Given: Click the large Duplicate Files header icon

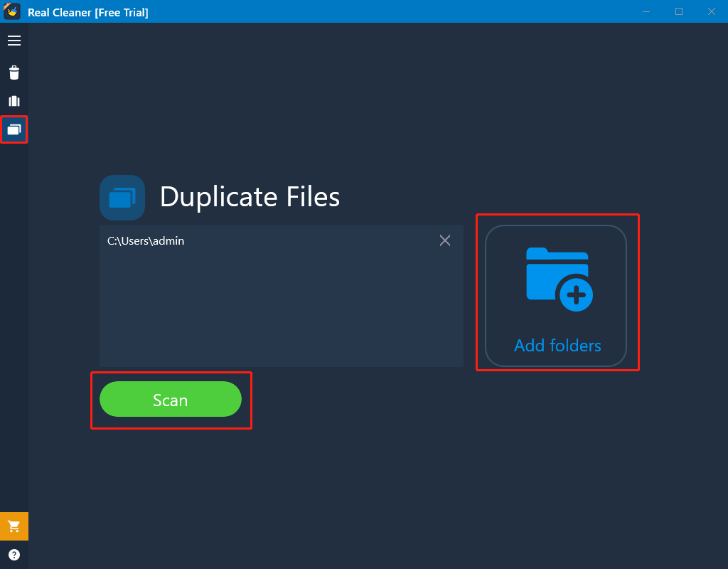Looking at the screenshot, I should click(122, 198).
